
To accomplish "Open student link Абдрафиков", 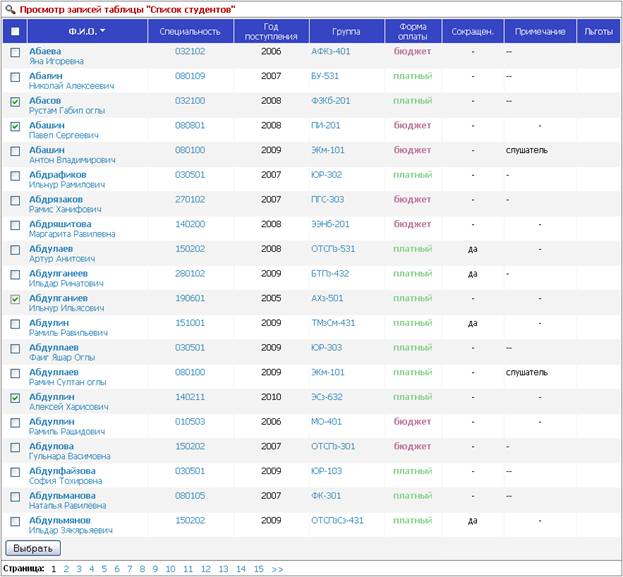I will pos(58,175).
